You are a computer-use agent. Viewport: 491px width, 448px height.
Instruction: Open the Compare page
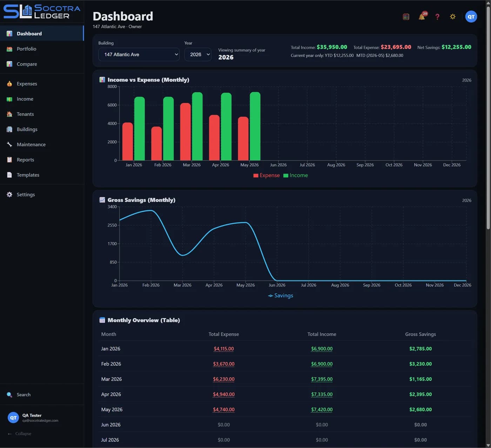42,64
